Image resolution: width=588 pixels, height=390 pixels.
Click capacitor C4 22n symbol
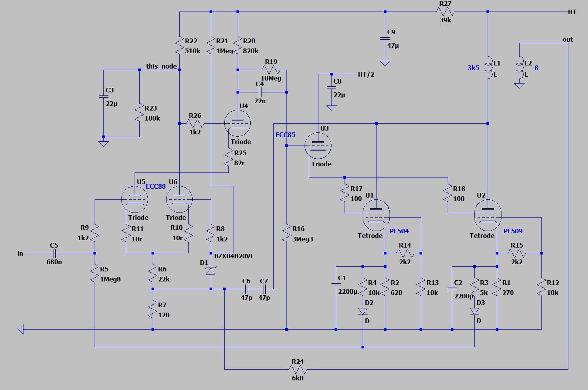click(x=260, y=92)
